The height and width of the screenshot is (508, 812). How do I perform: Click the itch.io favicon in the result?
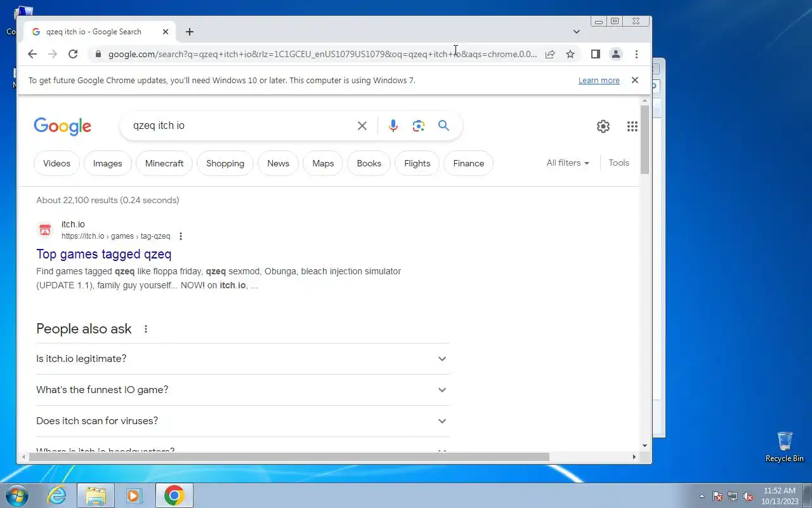(x=44, y=230)
